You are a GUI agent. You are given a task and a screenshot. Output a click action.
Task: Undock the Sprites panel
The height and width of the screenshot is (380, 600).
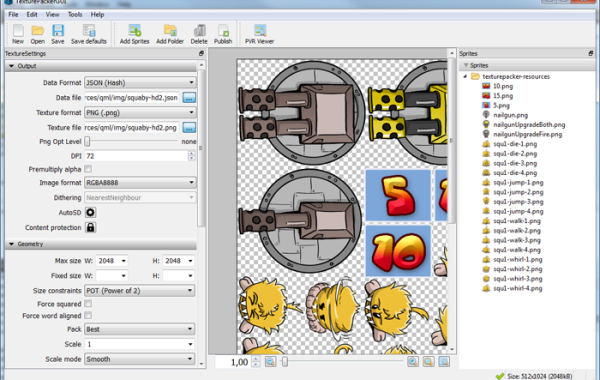pyautogui.click(x=591, y=54)
